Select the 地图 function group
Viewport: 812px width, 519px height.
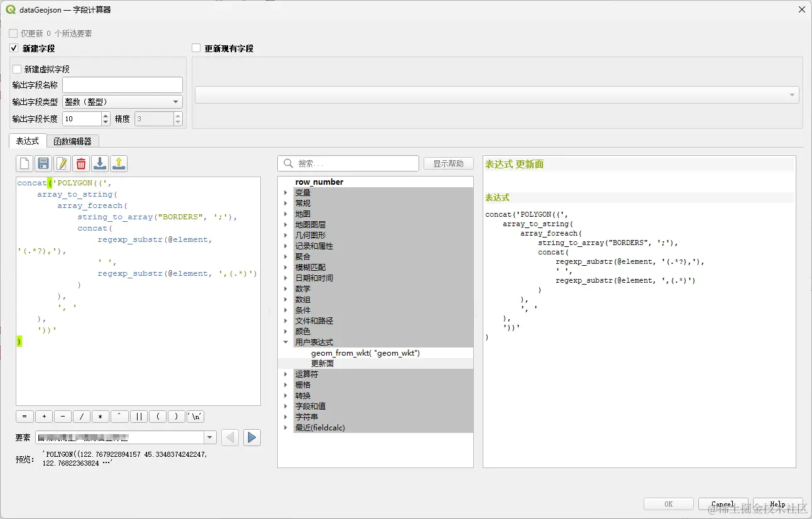pos(303,214)
